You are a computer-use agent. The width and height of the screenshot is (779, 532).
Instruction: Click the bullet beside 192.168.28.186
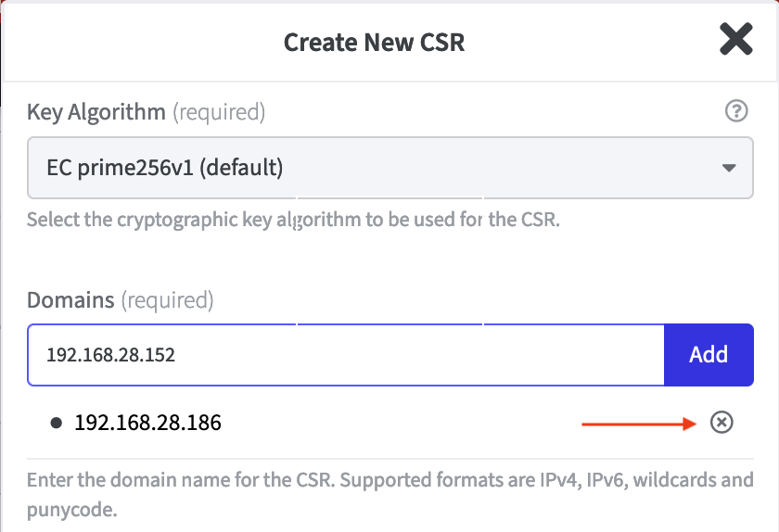tap(56, 424)
